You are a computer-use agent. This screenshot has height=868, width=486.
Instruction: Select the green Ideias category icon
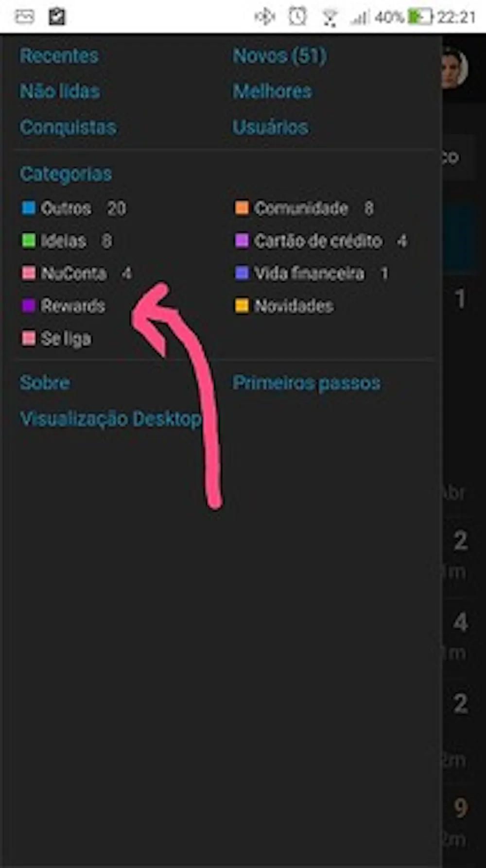(29, 241)
